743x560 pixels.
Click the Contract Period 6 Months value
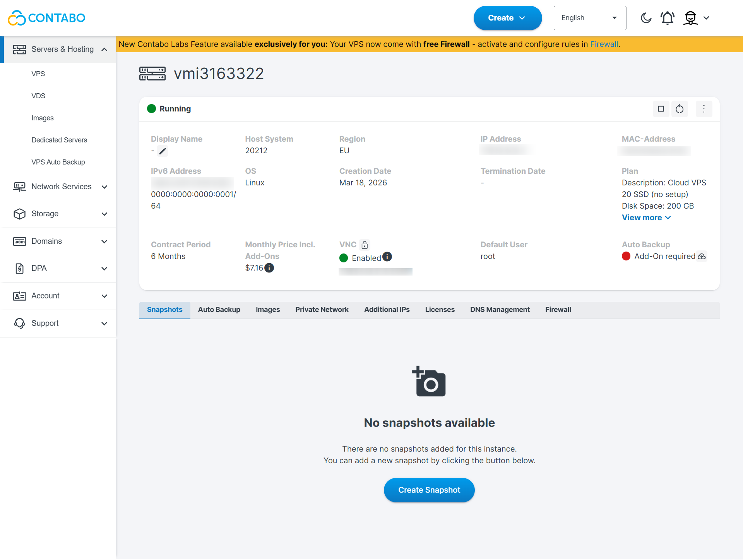point(168,256)
